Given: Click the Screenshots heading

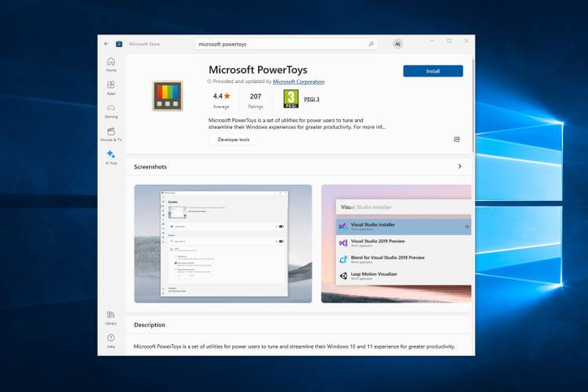Looking at the screenshot, I should (x=151, y=166).
